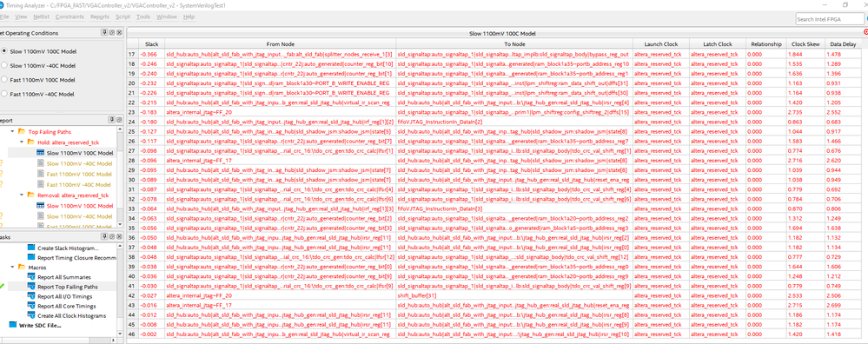Open the Netlist menu
This screenshot has width=868, height=344.
(x=42, y=17)
